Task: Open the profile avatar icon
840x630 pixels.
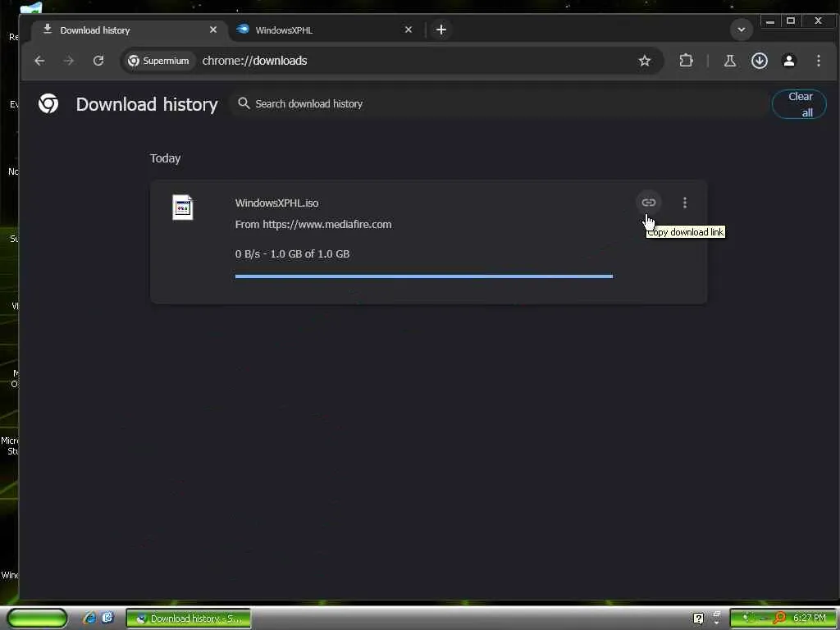Action: click(x=788, y=61)
